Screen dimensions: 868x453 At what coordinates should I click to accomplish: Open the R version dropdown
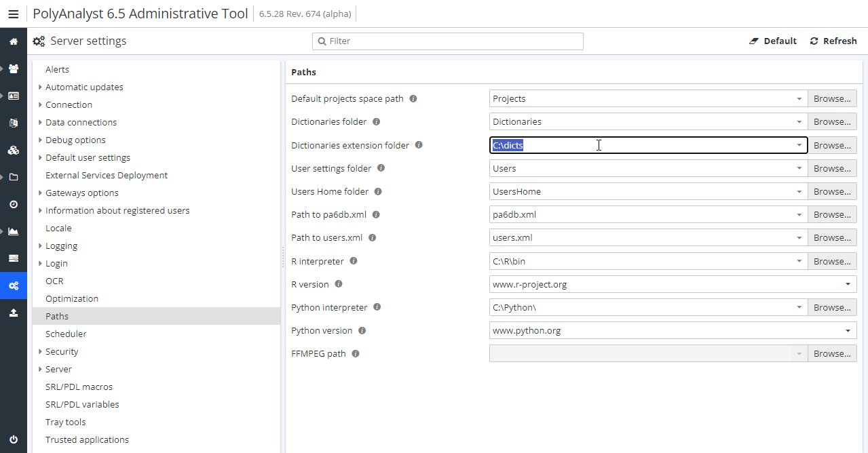(848, 285)
